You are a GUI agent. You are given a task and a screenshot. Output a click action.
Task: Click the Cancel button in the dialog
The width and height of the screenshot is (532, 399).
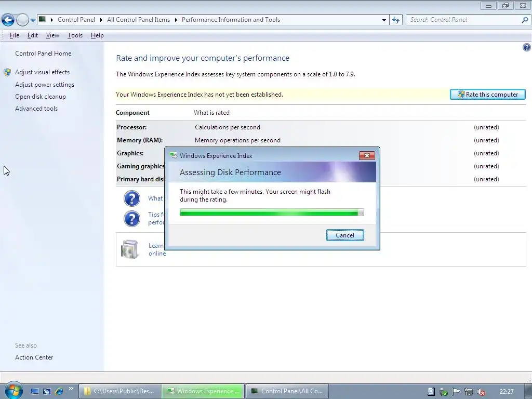345,235
